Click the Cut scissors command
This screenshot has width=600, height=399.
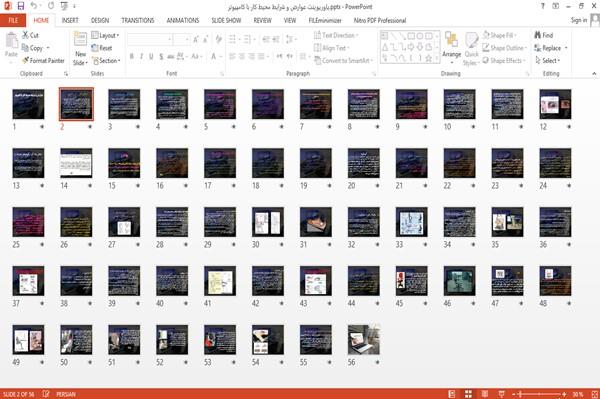31,35
